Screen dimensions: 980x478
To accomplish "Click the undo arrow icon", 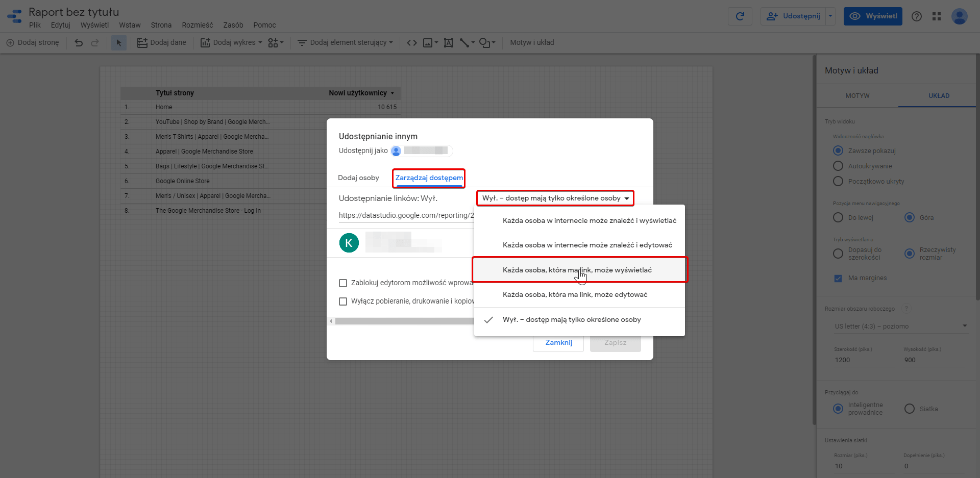I will pyautogui.click(x=79, y=43).
